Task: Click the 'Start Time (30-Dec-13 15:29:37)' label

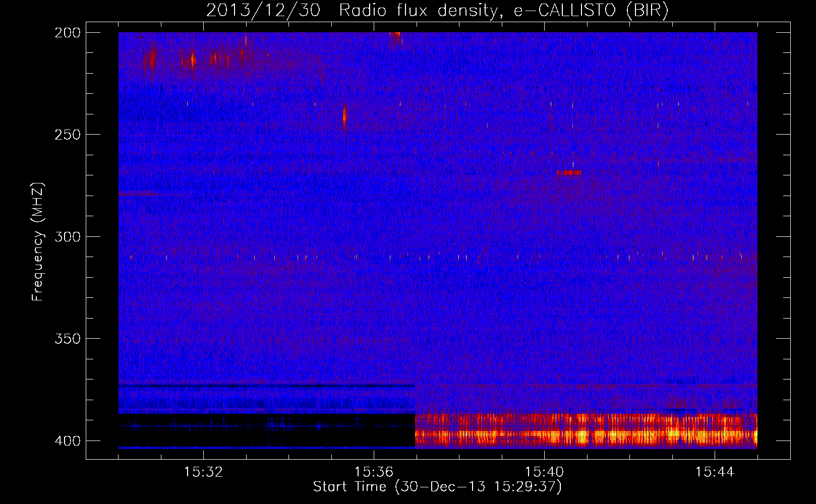Action: pyautogui.click(x=437, y=487)
